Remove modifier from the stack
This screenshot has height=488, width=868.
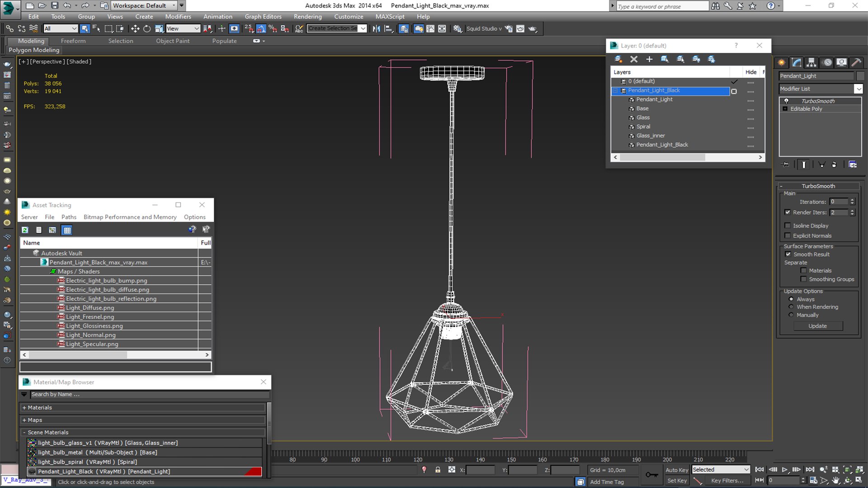click(x=834, y=164)
